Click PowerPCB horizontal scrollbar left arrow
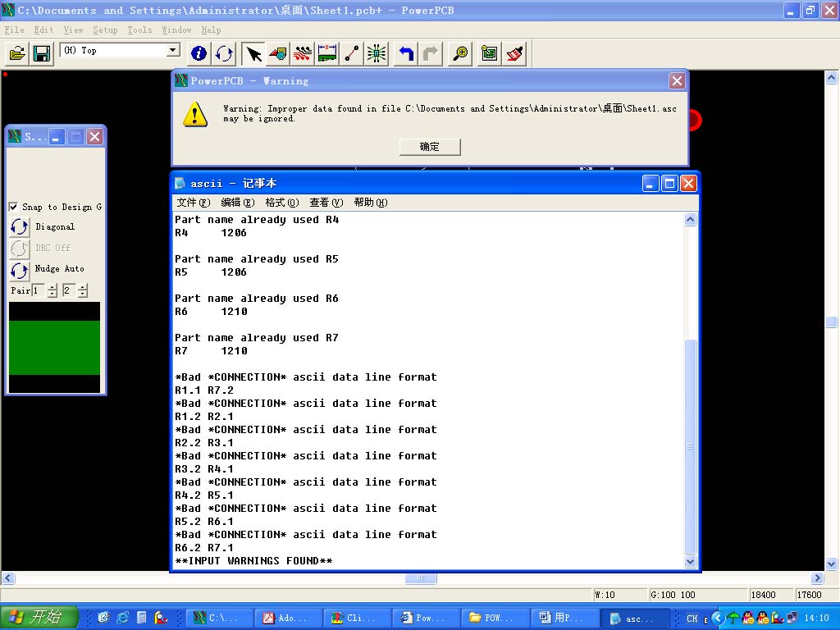Screen dimensions: 840x630 8,578
